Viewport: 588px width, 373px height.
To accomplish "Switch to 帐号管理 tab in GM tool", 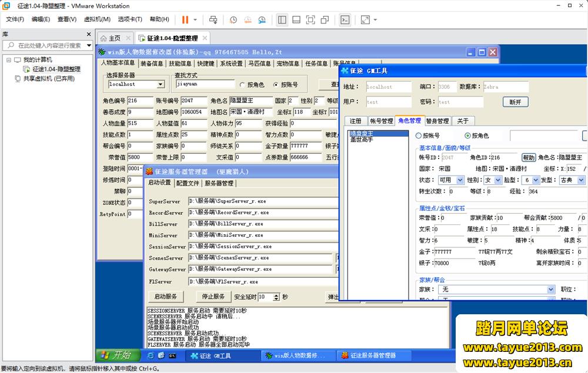I will 382,120.
